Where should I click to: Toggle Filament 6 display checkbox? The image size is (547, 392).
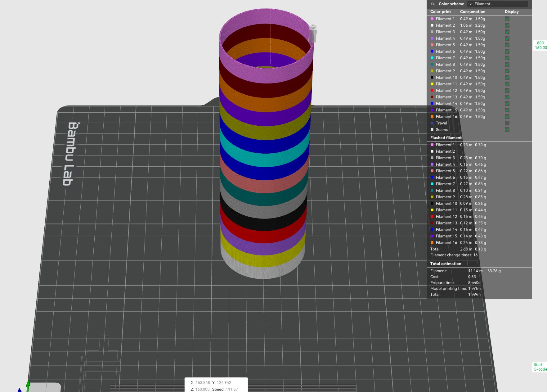(507, 52)
